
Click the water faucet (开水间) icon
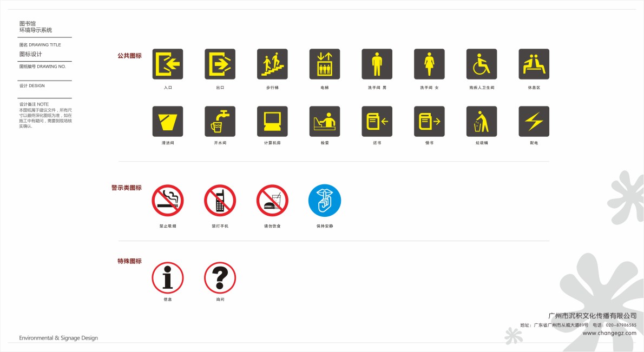pyautogui.click(x=220, y=122)
